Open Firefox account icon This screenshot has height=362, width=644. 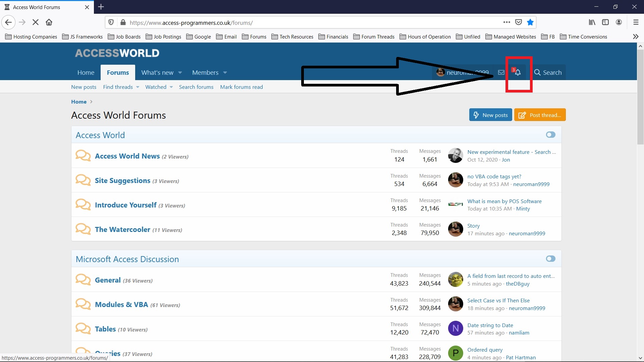pyautogui.click(x=619, y=22)
